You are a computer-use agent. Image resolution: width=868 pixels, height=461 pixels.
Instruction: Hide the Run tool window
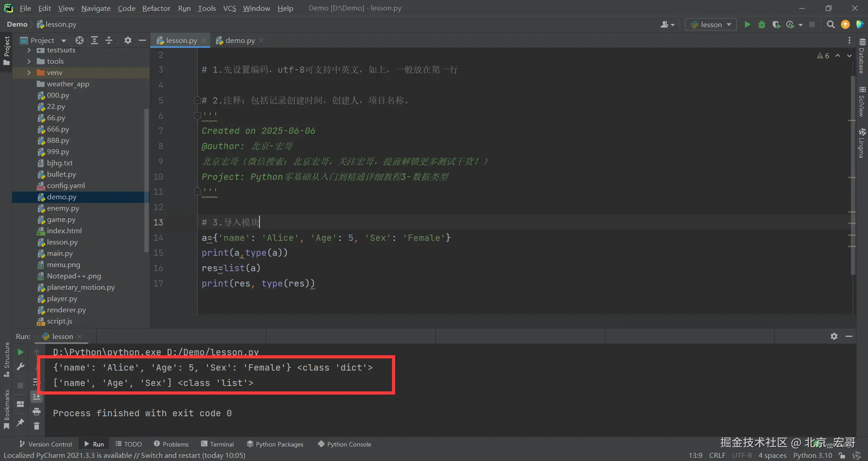[849, 336]
